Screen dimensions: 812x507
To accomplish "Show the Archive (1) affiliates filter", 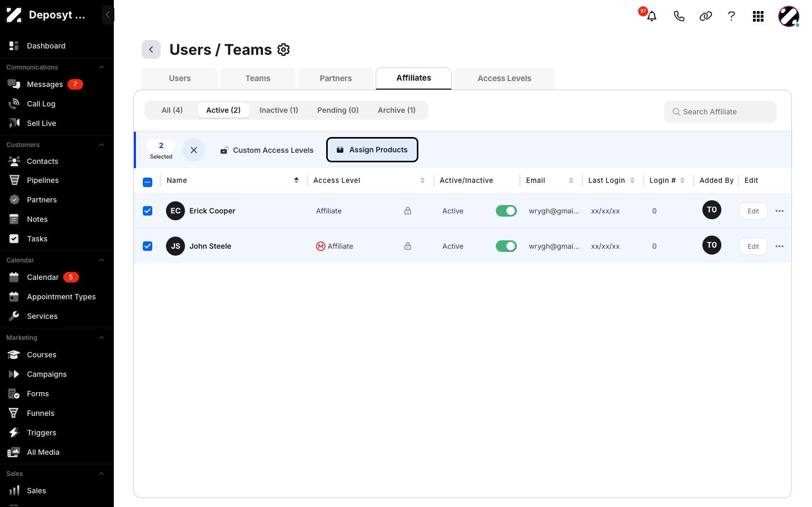I will click(x=397, y=110).
